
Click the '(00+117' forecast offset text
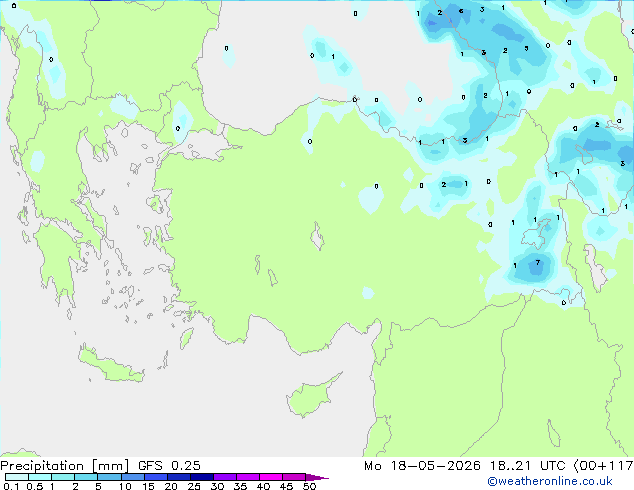603,466
